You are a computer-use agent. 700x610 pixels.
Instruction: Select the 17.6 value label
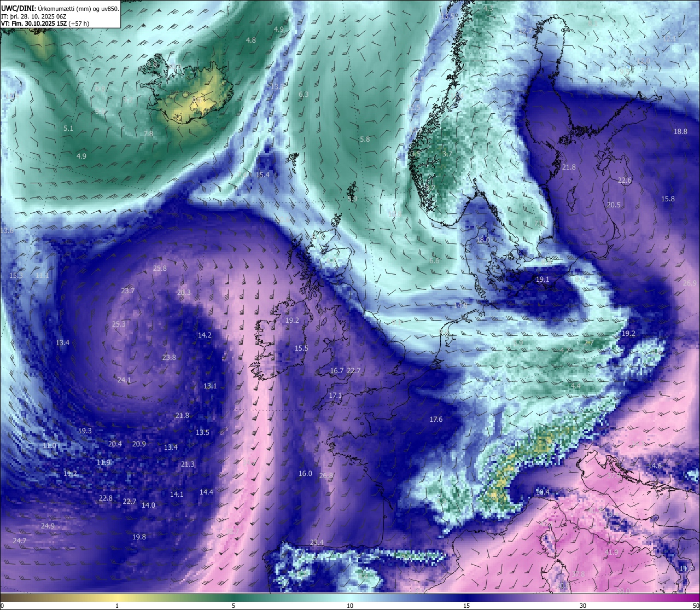[x=436, y=419]
